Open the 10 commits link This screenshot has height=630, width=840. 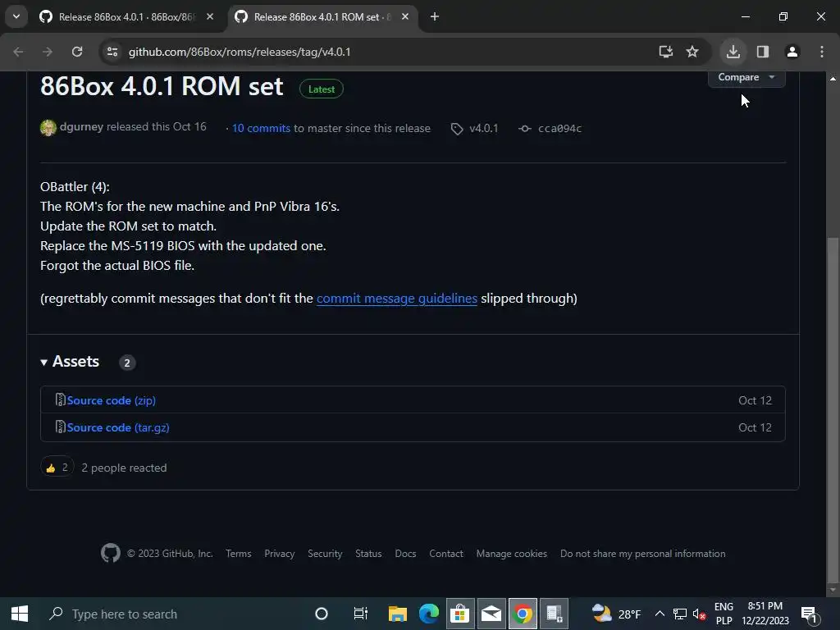[x=261, y=129]
